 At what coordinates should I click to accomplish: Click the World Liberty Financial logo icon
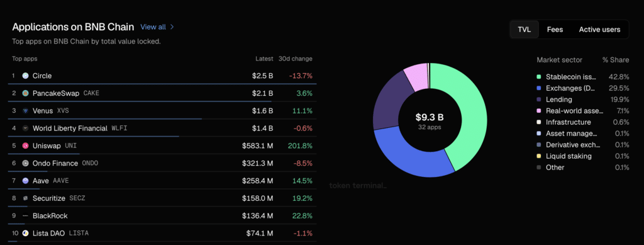point(25,128)
